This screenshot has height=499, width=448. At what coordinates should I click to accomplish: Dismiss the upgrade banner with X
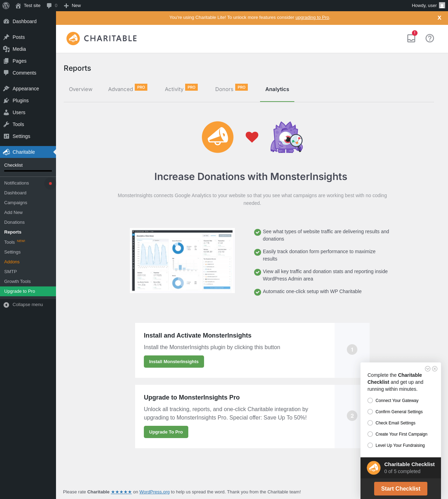pos(439,18)
